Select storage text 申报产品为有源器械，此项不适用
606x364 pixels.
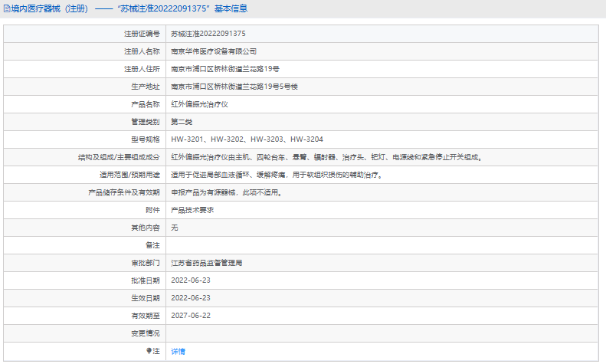[227, 192]
